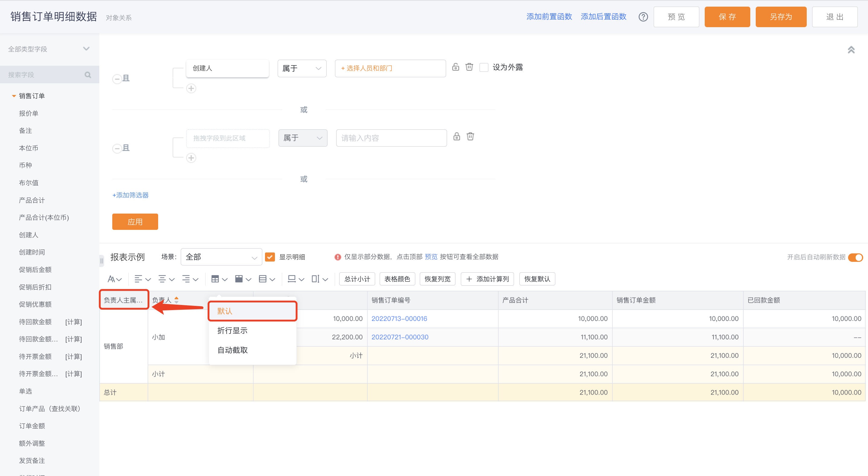Disable the auto-refresh data toggle
Screen dimensions: 868x476
click(x=855, y=257)
